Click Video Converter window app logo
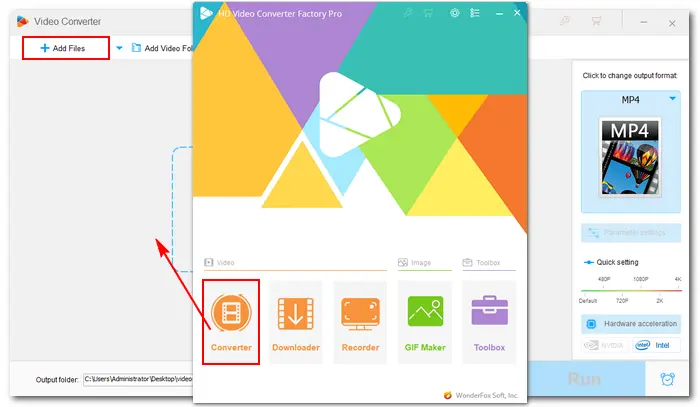Image resolution: width=700 pixels, height=407 pixels. tap(22, 21)
